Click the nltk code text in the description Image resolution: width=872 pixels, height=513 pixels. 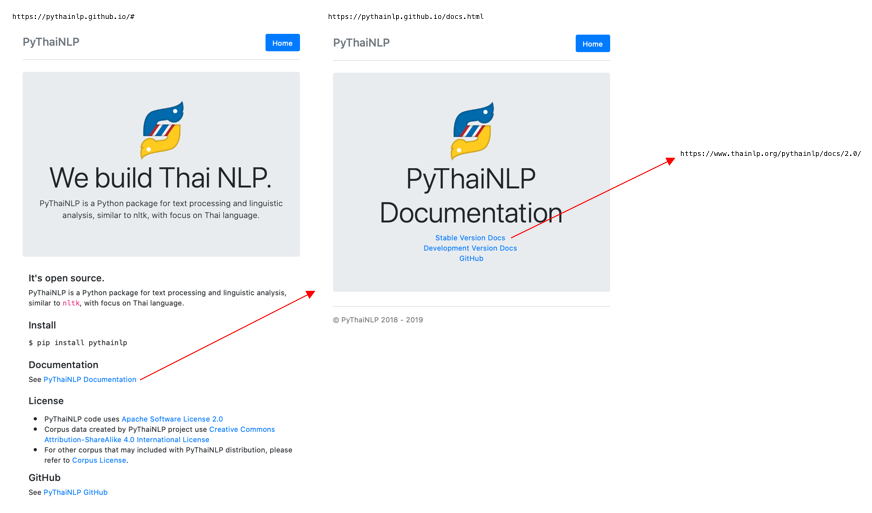(71, 303)
